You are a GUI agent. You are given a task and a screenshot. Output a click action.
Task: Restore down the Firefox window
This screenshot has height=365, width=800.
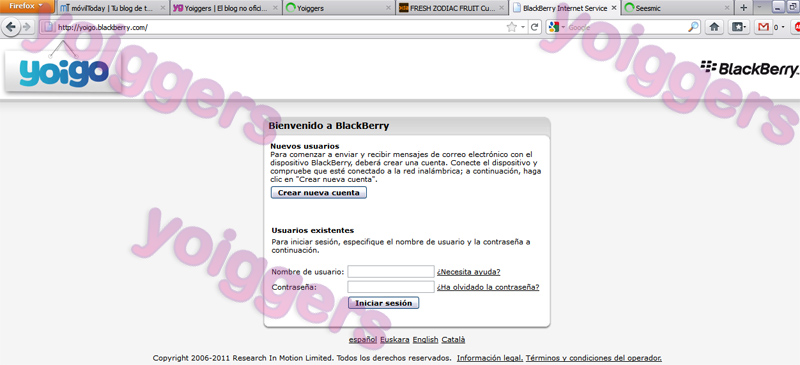click(792, 7)
